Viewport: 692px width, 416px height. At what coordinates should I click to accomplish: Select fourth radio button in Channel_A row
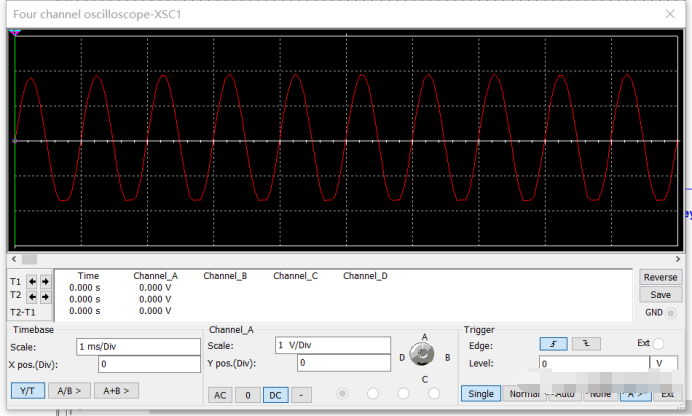click(434, 393)
